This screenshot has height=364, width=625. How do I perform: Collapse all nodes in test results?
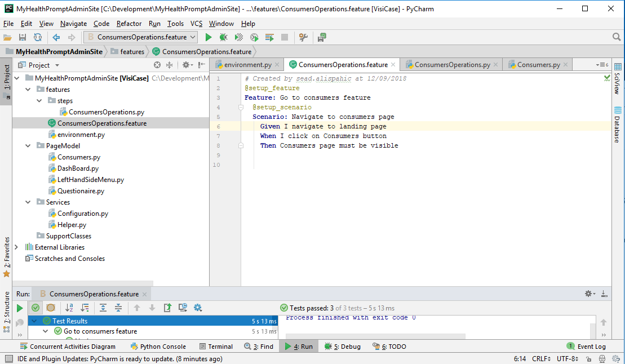[117, 308]
